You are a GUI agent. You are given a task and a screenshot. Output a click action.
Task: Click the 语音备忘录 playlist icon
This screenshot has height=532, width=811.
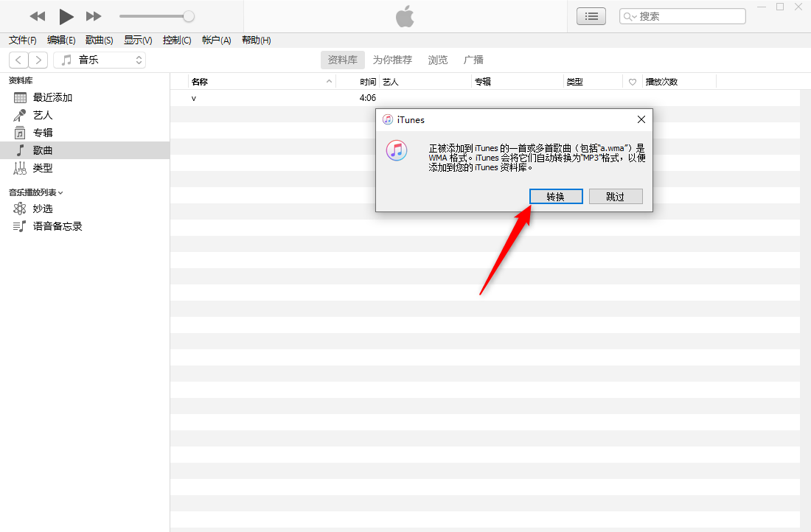(20, 226)
